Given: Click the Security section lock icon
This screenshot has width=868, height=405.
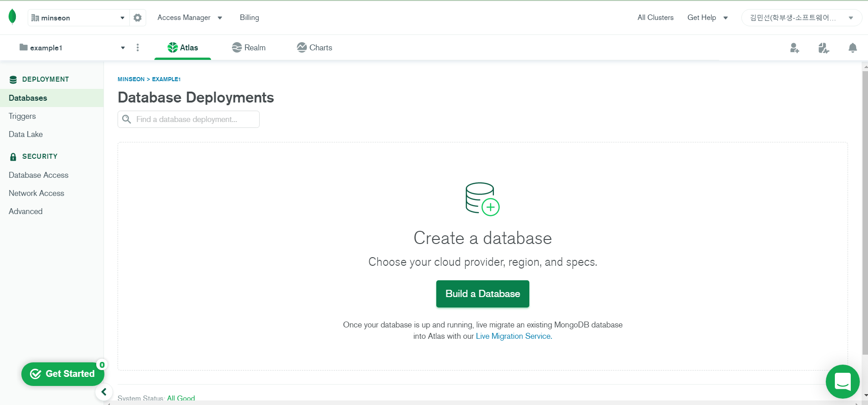Looking at the screenshot, I should pyautogui.click(x=13, y=156).
